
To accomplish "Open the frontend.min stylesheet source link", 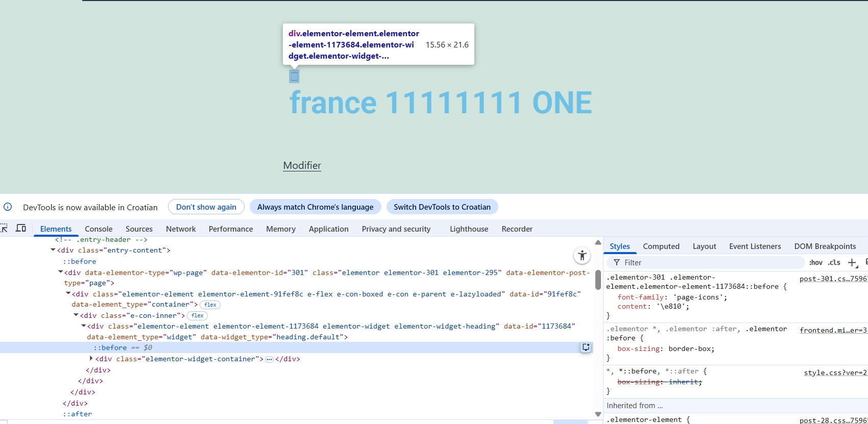I will (833, 330).
